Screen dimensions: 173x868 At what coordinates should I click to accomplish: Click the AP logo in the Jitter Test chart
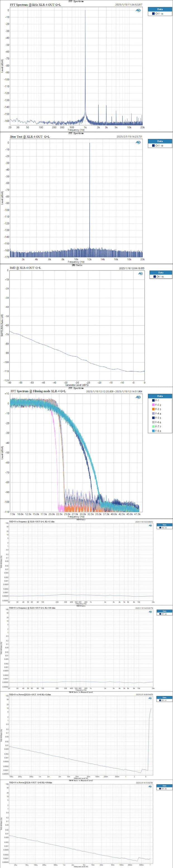[x=138, y=142]
